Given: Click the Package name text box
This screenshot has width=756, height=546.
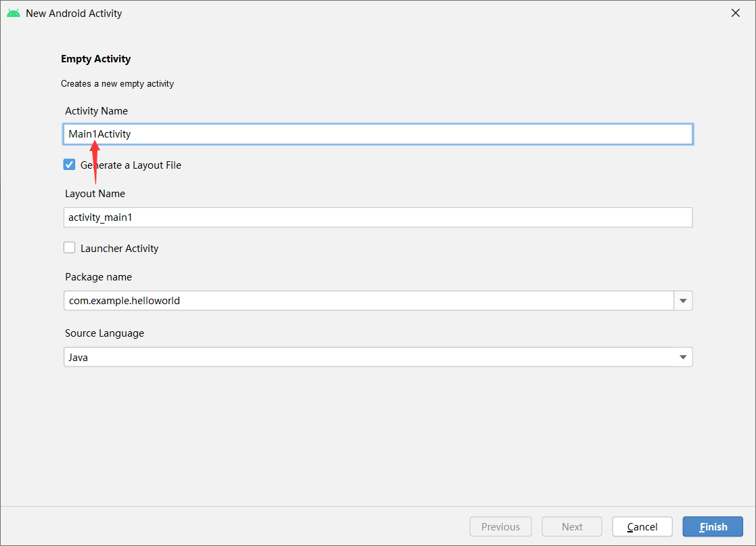Looking at the screenshot, I should pyautogui.click(x=369, y=301).
